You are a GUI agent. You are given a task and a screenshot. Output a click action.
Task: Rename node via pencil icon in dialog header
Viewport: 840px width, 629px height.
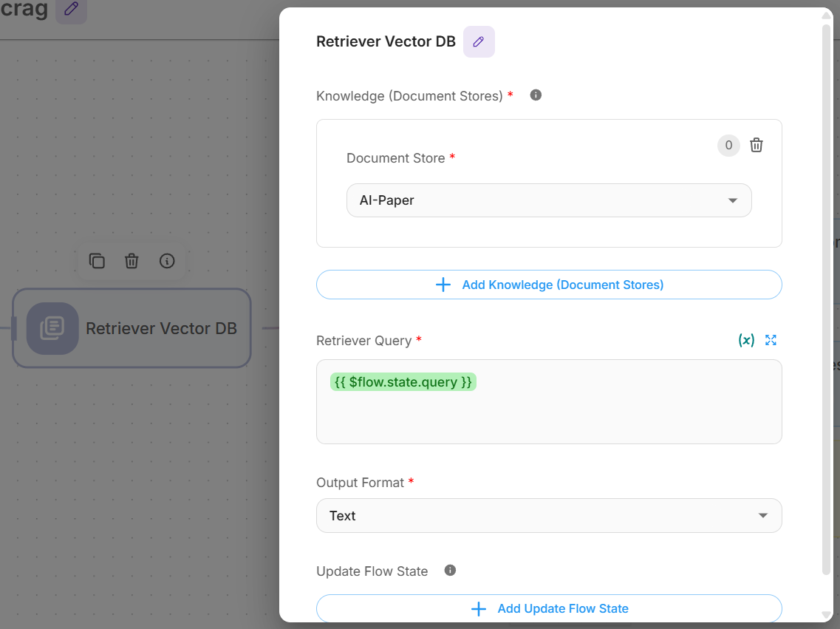click(479, 42)
